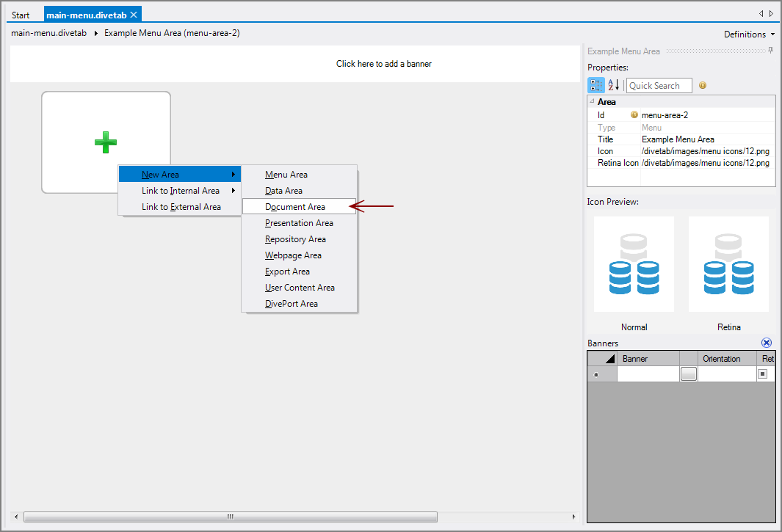Click the registered mark icon beside Quick Search
The width and height of the screenshot is (782, 532).
pyautogui.click(x=703, y=85)
